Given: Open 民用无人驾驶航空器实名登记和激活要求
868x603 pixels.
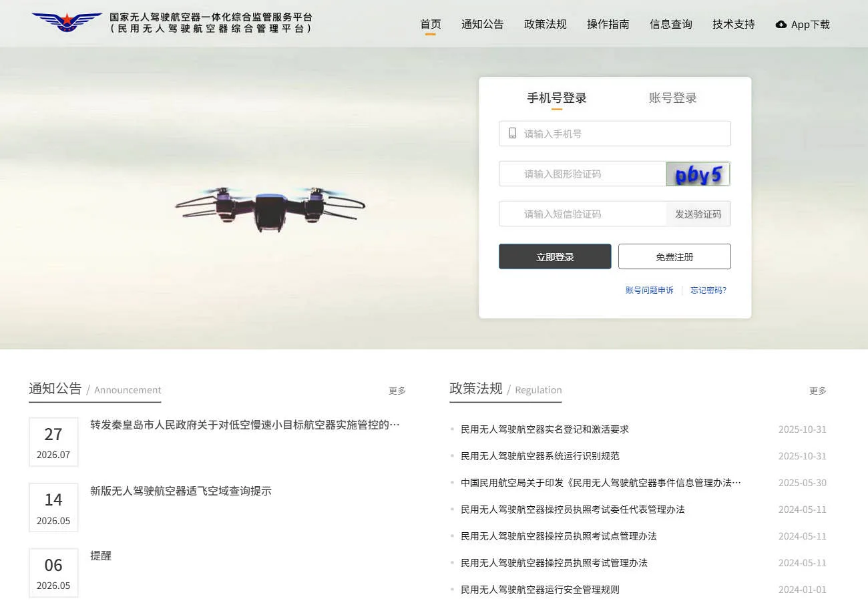Looking at the screenshot, I should pyautogui.click(x=545, y=429).
